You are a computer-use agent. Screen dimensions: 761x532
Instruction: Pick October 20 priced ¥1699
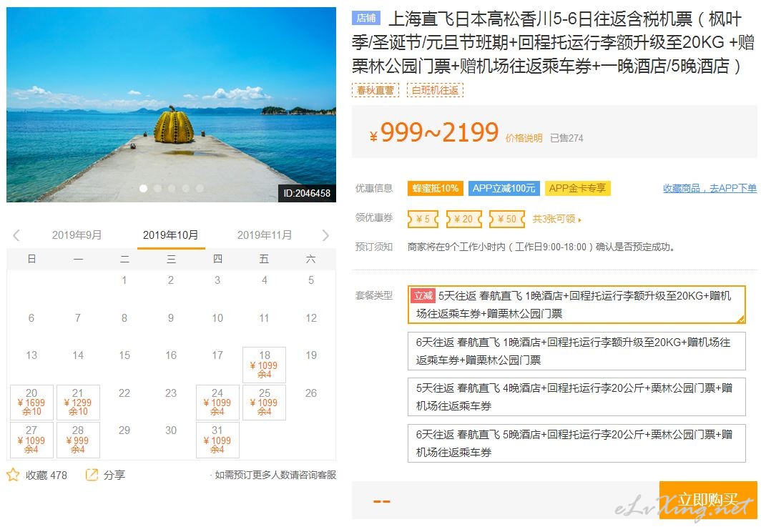coord(31,403)
